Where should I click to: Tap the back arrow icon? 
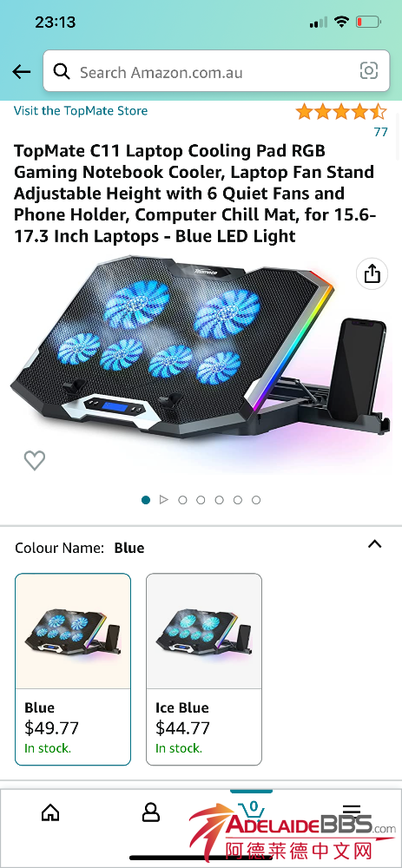point(22,71)
